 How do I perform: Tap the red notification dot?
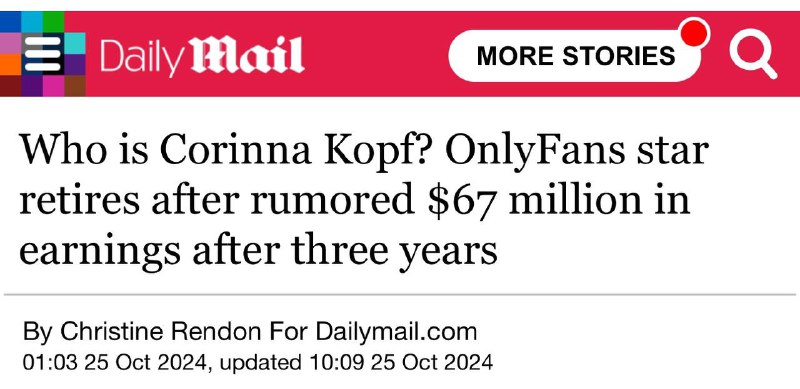(694, 33)
